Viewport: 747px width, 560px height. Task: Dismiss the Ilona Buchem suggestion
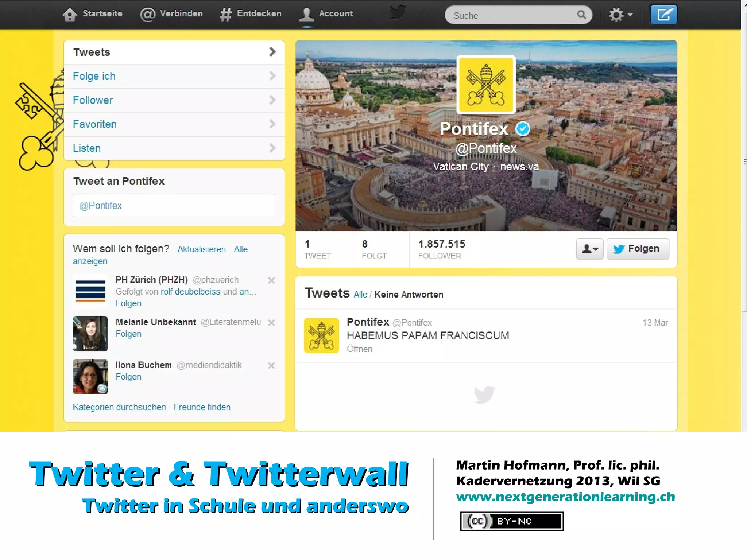click(271, 365)
